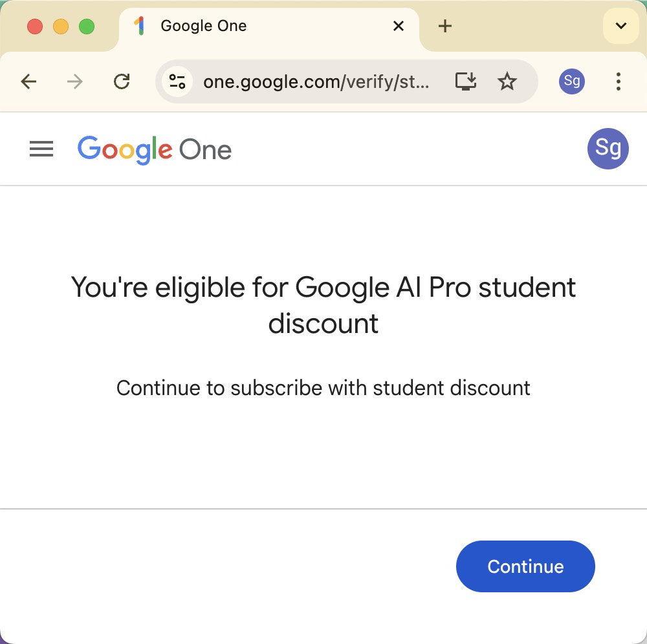This screenshot has height=644, width=647.
Task: Select the Google One tab
Action: click(269, 26)
